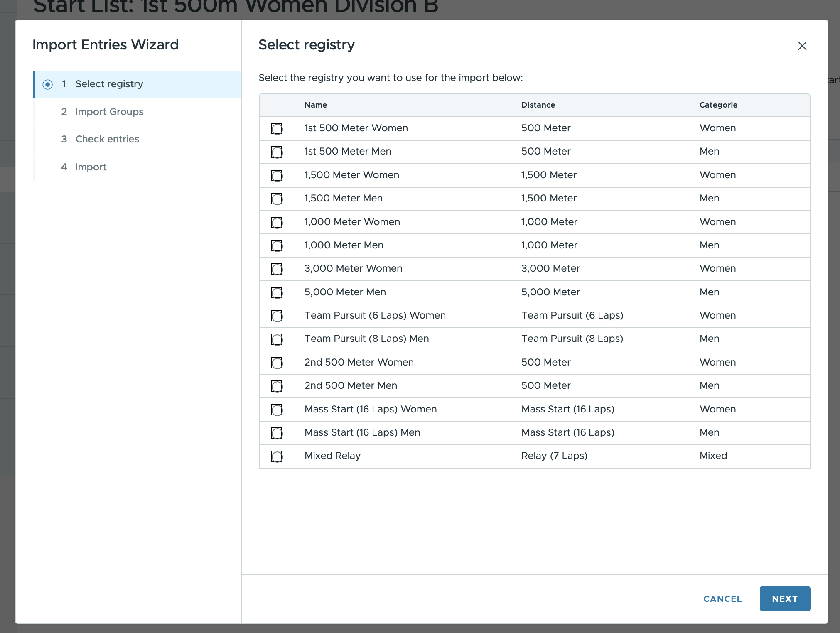Close the Import Entries Wizard dialog

pyautogui.click(x=802, y=46)
